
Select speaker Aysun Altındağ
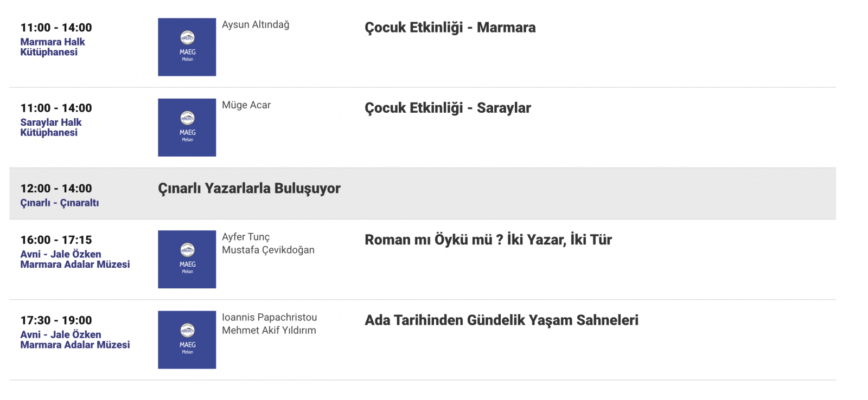[256, 25]
